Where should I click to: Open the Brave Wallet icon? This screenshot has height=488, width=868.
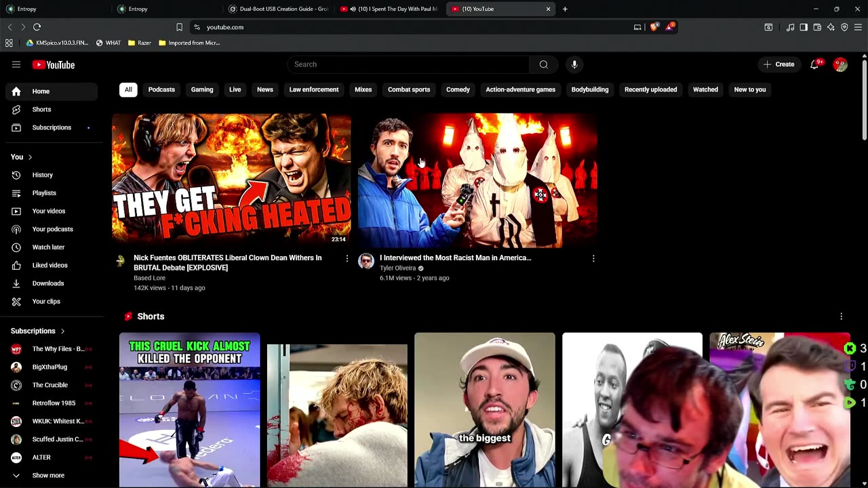pos(817,27)
